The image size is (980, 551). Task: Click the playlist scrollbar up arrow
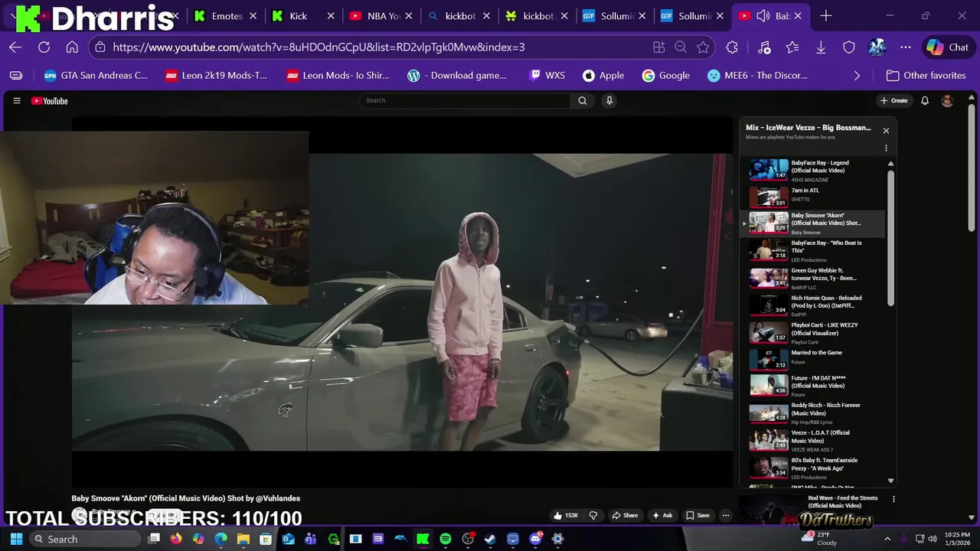pyautogui.click(x=890, y=164)
